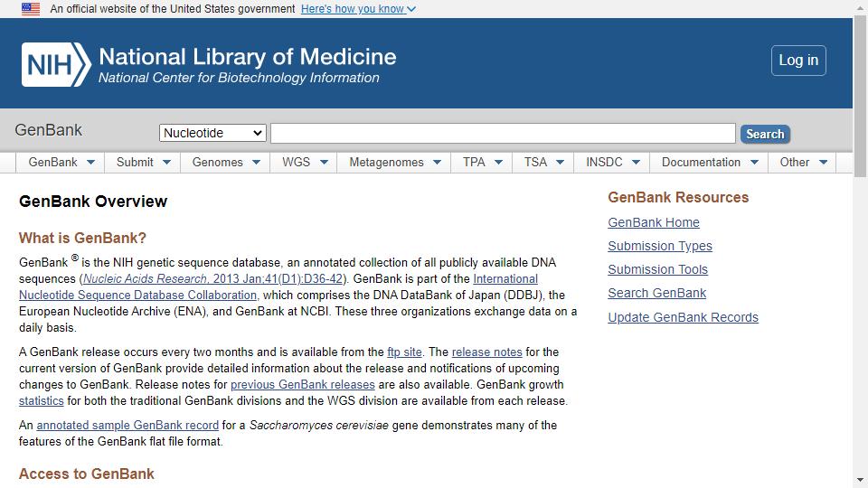Open the GenBank menu arrow
The image size is (868, 488).
tap(90, 162)
